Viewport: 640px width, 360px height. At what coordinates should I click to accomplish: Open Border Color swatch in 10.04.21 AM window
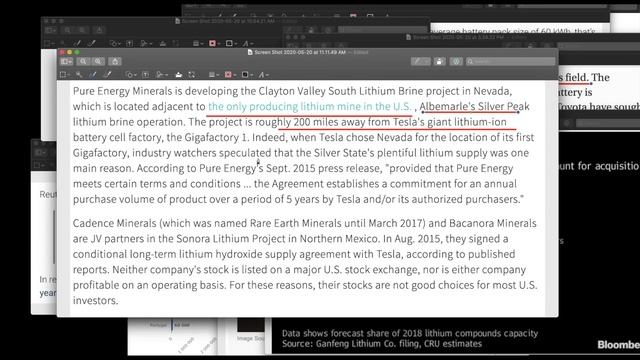(214, 43)
